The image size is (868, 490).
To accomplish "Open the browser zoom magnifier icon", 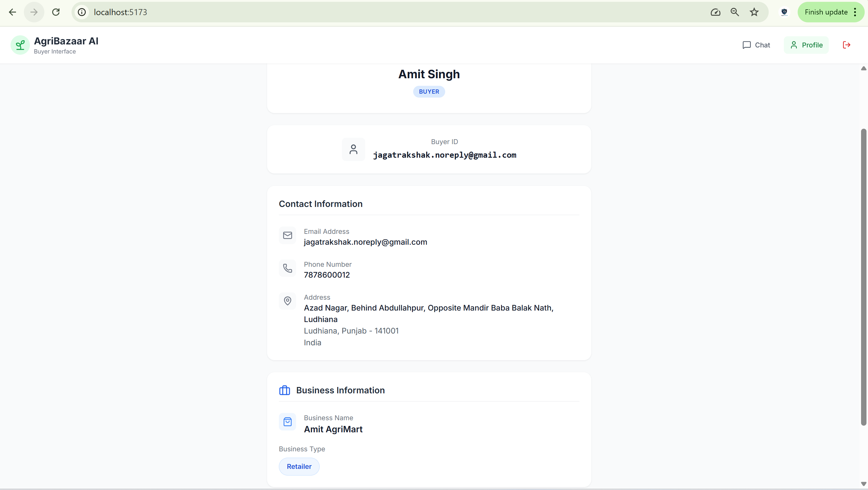I will [x=735, y=12].
